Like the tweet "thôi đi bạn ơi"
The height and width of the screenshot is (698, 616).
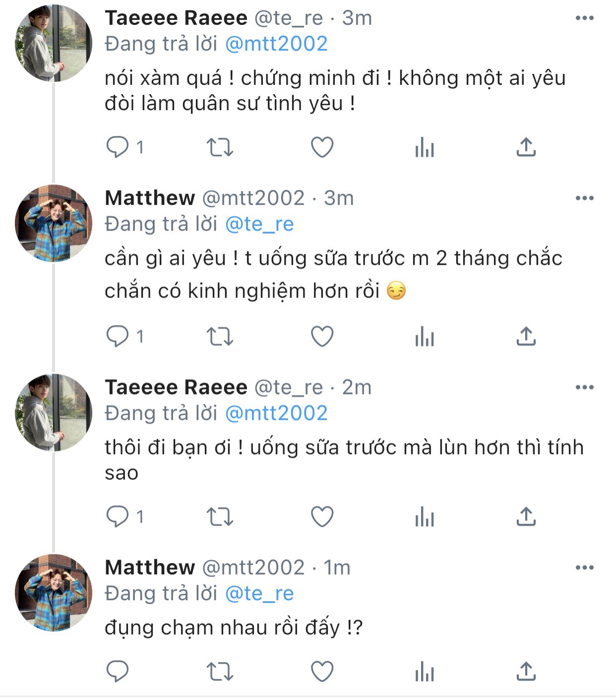pyautogui.click(x=322, y=517)
